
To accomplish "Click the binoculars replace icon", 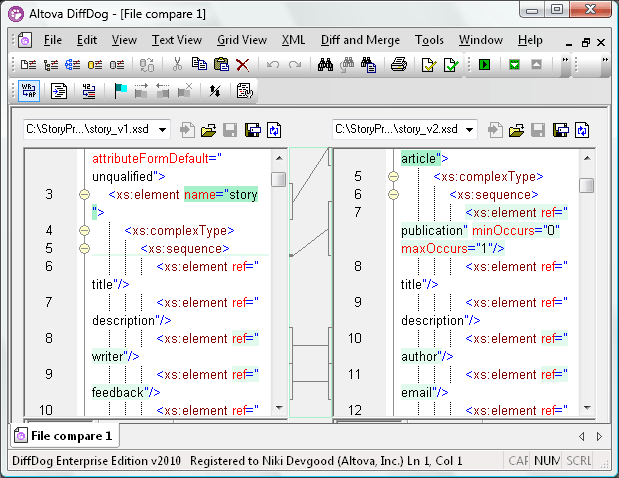I will click(347, 64).
